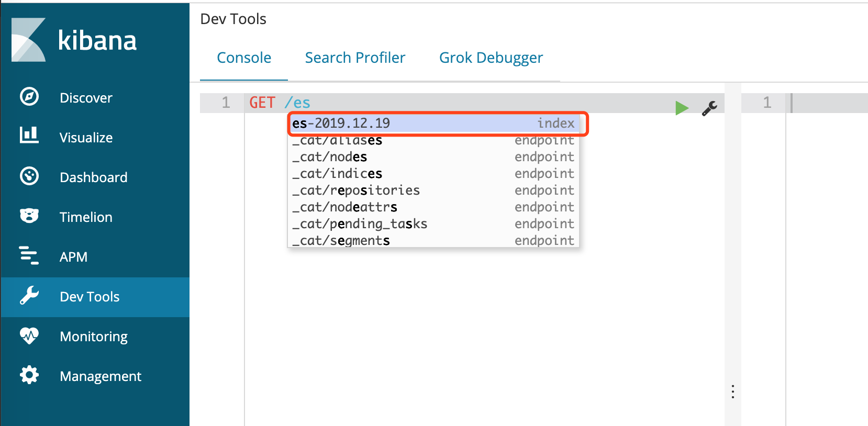Select _cat/indices autocomplete suggestion
Viewport: 868px width, 426px height.
point(434,174)
